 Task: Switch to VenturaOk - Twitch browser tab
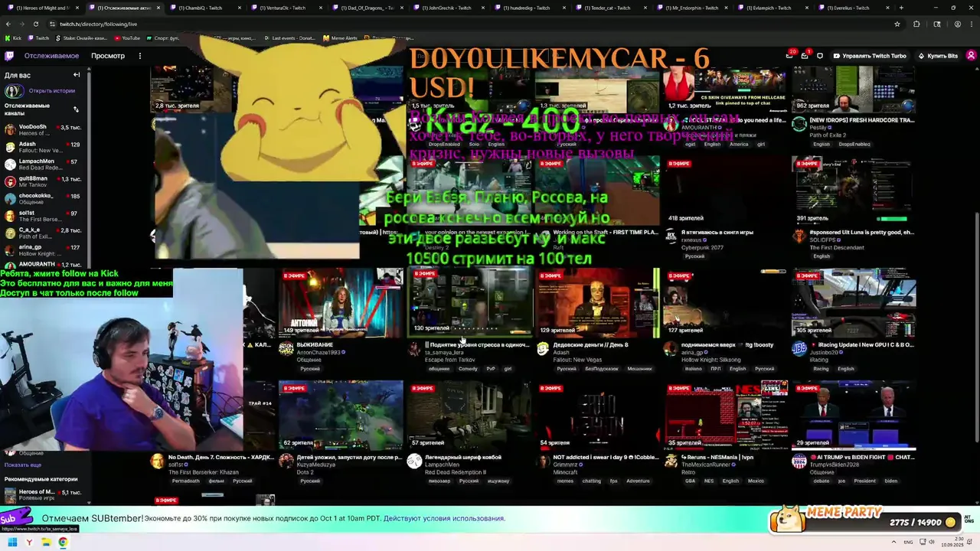coord(286,8)
